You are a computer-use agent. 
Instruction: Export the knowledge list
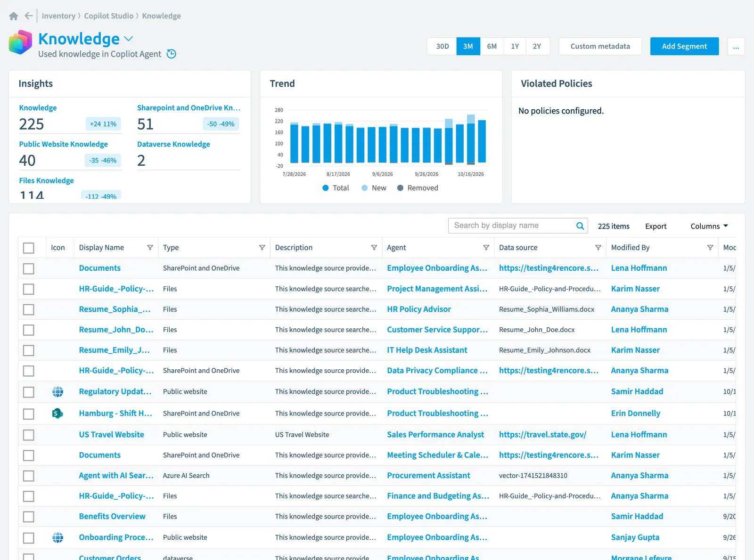656,226
